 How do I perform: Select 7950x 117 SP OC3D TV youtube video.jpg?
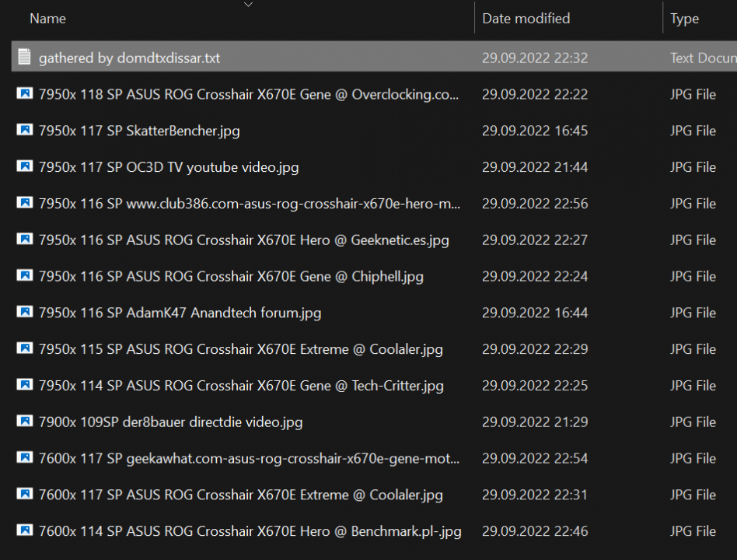tap(169, 167)
